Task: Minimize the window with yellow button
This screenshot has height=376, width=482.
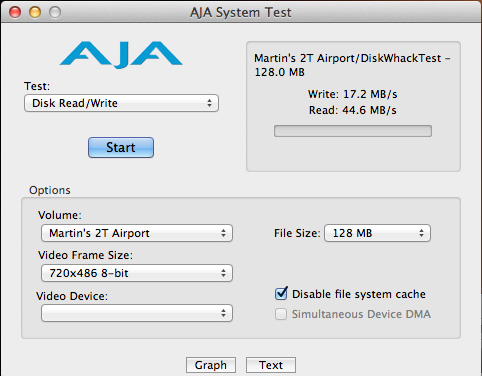Action: pyautogui.click(x=35, y=12)
